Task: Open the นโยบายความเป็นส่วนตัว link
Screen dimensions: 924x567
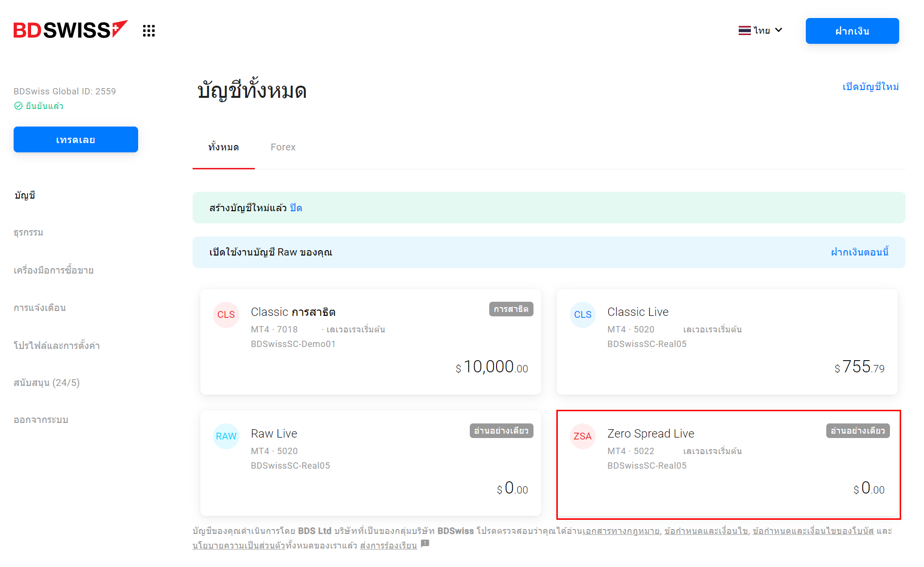Action: pos(239,546)
